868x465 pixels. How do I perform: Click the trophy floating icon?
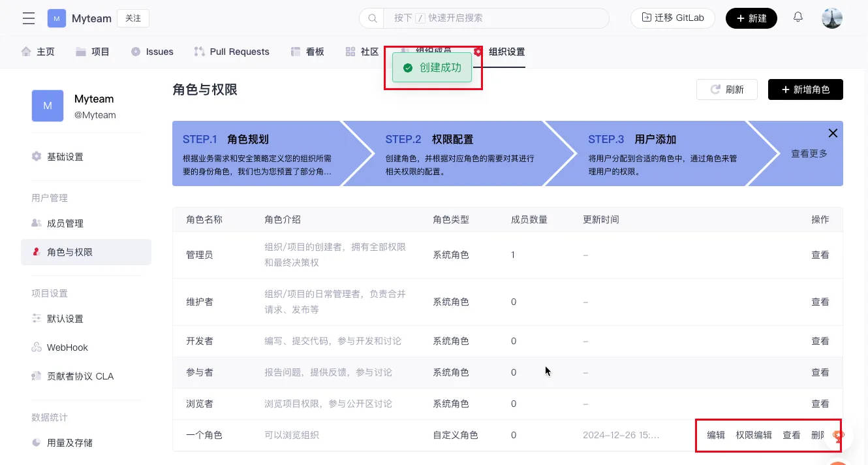point(839,436)
